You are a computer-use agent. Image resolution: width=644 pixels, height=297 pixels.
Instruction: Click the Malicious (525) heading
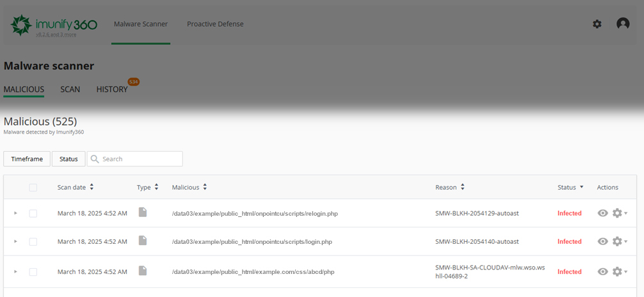click(x=40, y=122)
